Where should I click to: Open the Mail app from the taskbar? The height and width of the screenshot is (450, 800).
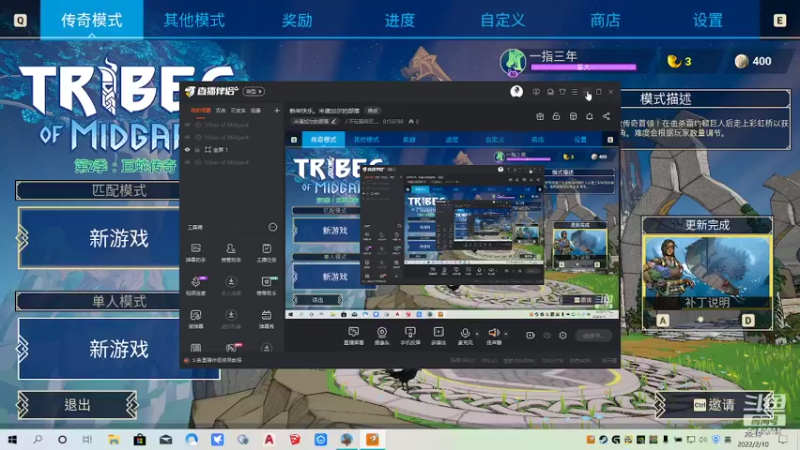tap(165, 439)
